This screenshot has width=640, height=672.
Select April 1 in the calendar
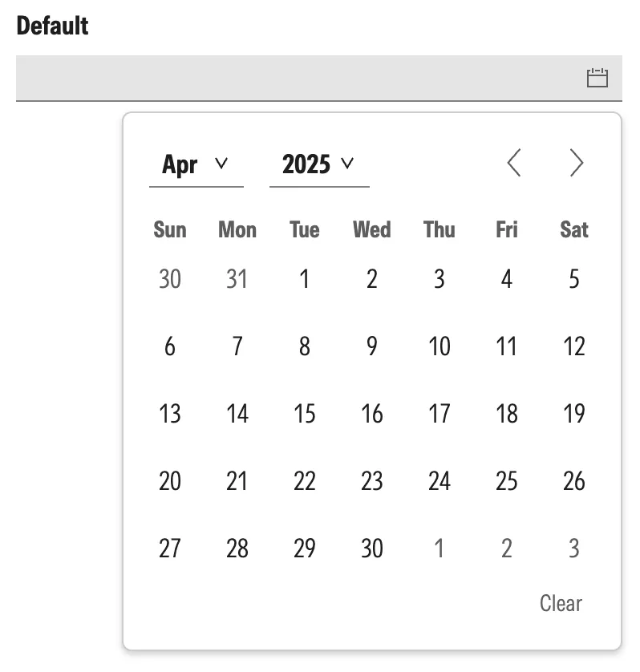[x=304, y=279]
